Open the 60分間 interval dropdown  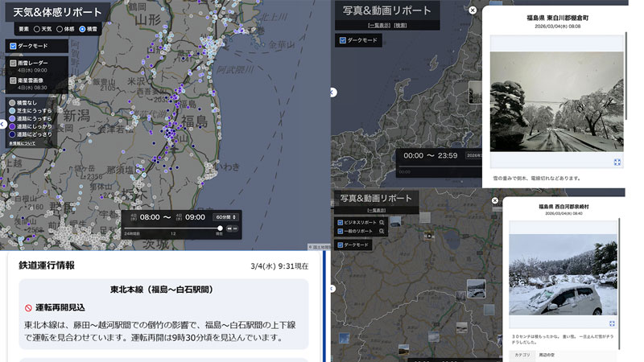click(x=226, y=217)
